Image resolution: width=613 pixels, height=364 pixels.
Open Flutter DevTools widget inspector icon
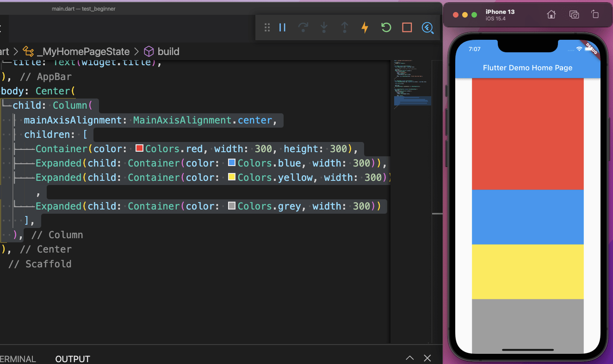(428, 28)
